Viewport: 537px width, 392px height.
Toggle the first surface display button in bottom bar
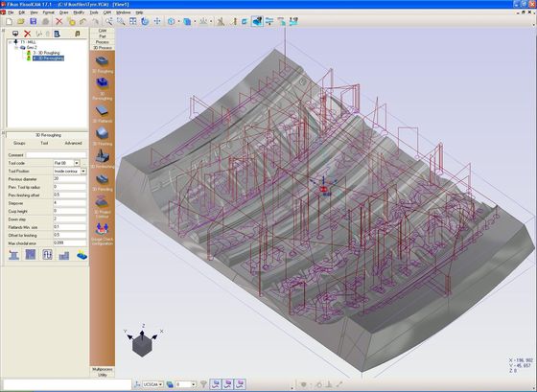point(216,384)
